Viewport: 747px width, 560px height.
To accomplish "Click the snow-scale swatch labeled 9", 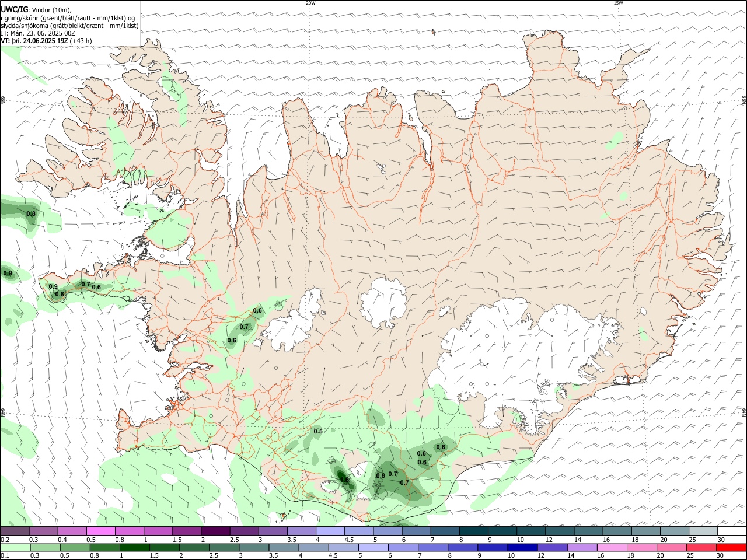I will point(501,531).
